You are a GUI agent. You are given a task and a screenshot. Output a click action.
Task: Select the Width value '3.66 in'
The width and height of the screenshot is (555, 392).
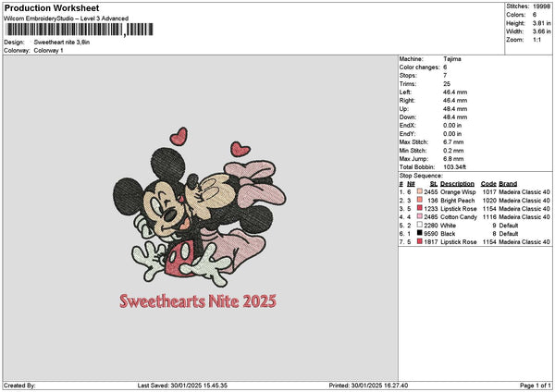coord(541,31)
